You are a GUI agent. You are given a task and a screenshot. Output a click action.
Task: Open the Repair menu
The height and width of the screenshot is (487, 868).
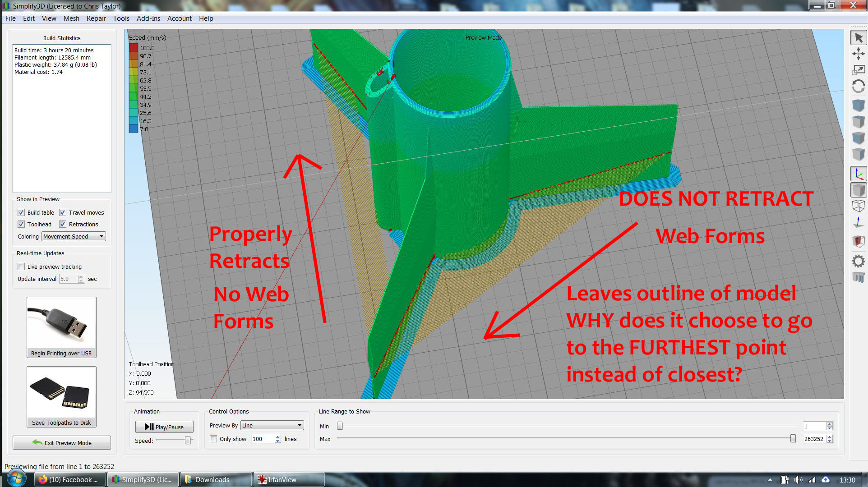(96, 18)
